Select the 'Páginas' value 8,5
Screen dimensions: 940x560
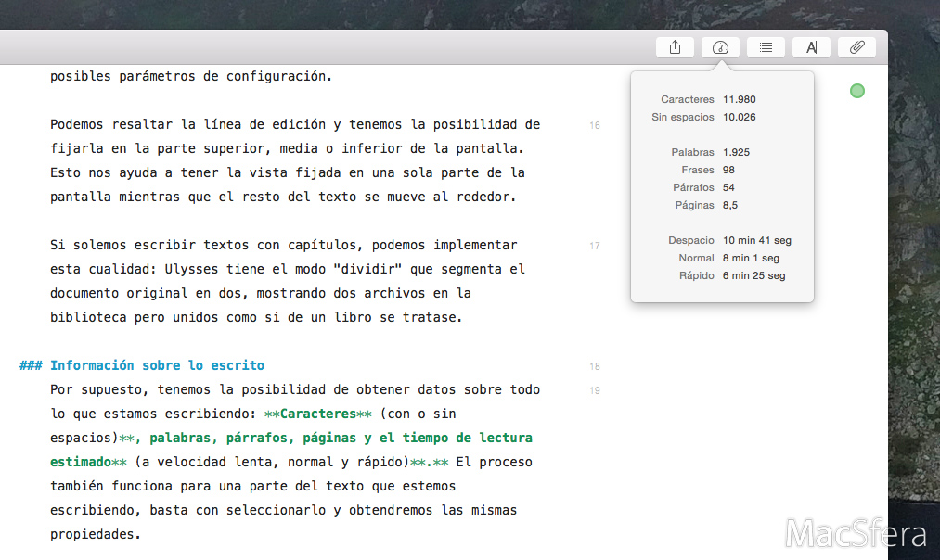(730, 205)
